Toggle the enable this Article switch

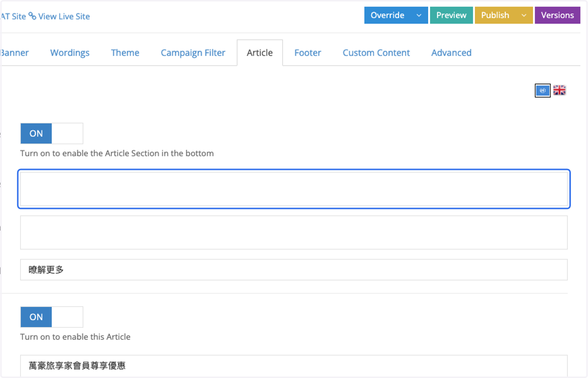(51, 317)
